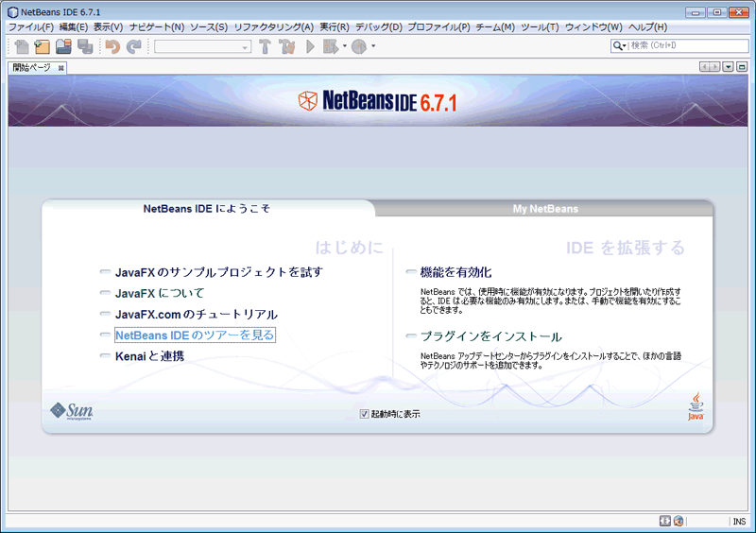Click into the 検索 (Ctrl+I) field
The height and width of the screenshot is (533, 756).
(689, 45)
